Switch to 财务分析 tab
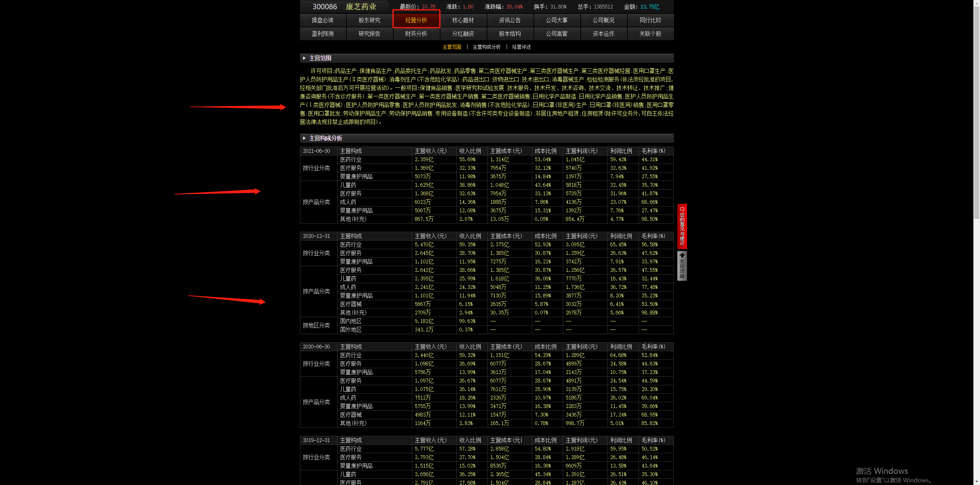The height and width of the screenshot is (485, 980). click(416, 34)
